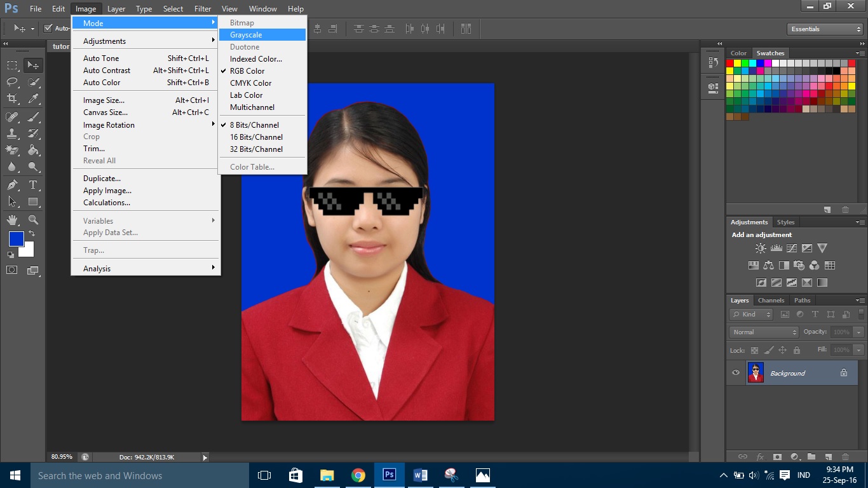The width and height of the screenshot is (868, 488).
Task: Select the Eyedropper tool
Action: (x=33, y=98)
